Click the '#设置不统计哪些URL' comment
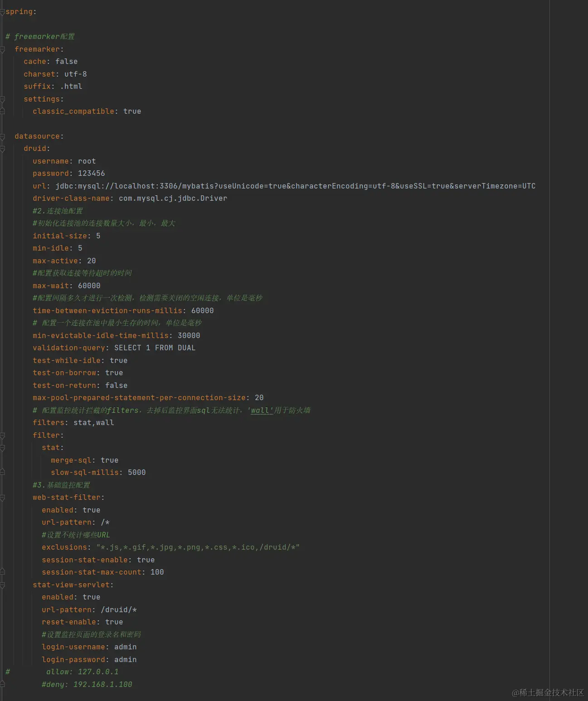The height and width of the screenshot is (701, 588). [x=76, y=535]
